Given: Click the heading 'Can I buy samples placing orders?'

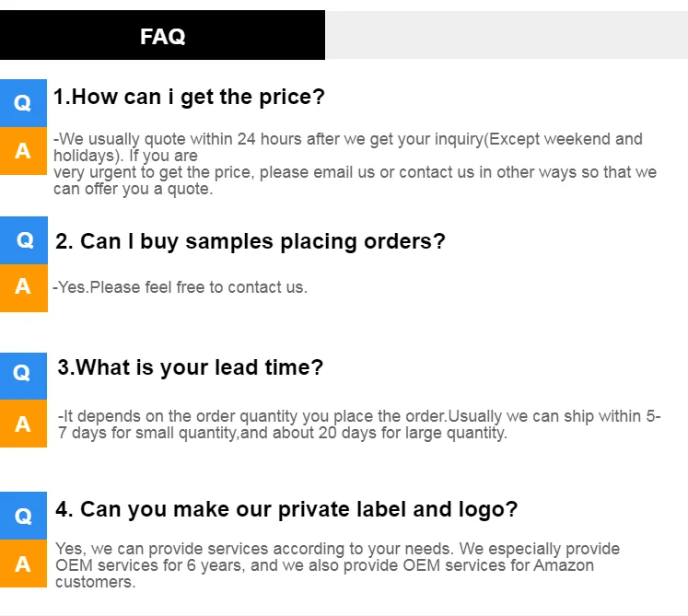Looking at the screenshot, I should coord(250,241).
